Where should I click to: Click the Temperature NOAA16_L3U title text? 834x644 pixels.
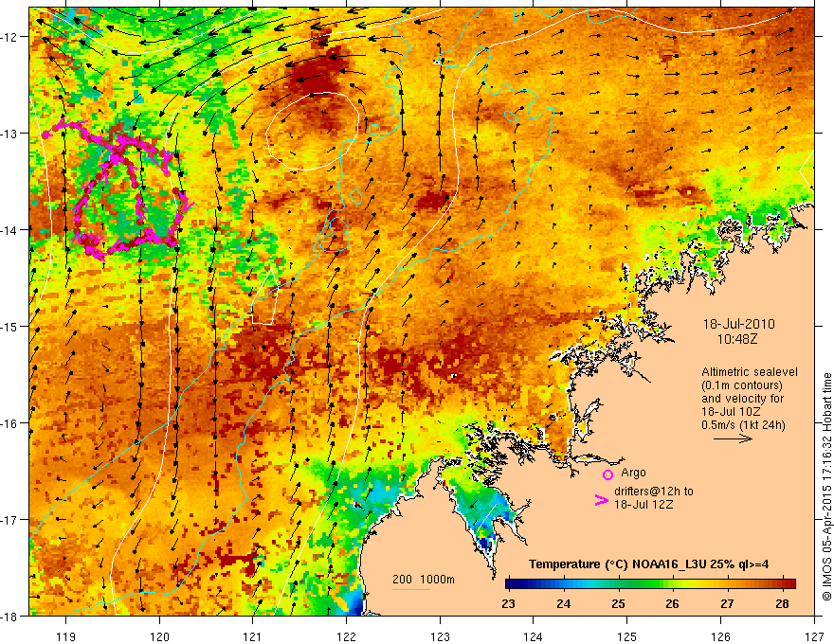click(649, 564)
